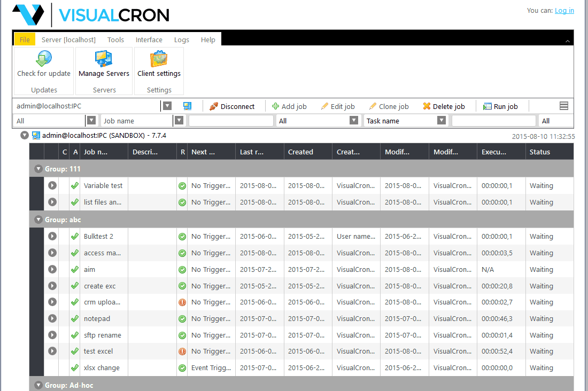Image resolution: width=588 pixels, height=391 pixels.
Task: Run the aim job play icon
Action: (52, 269)
